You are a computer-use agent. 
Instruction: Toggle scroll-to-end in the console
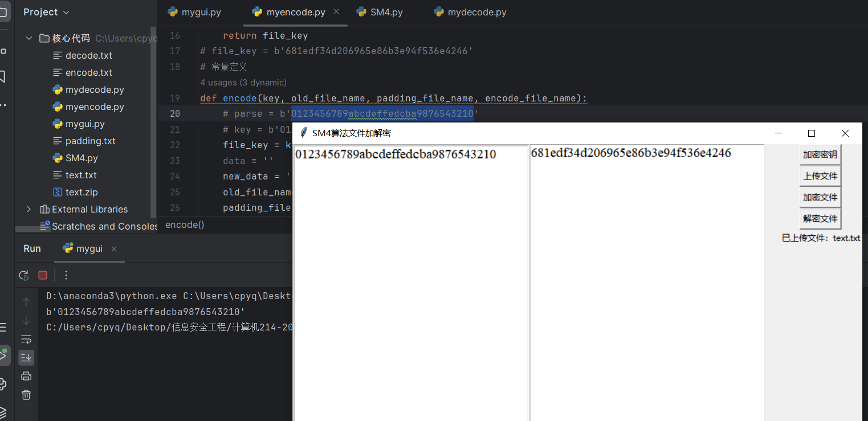tap(26, 357)
